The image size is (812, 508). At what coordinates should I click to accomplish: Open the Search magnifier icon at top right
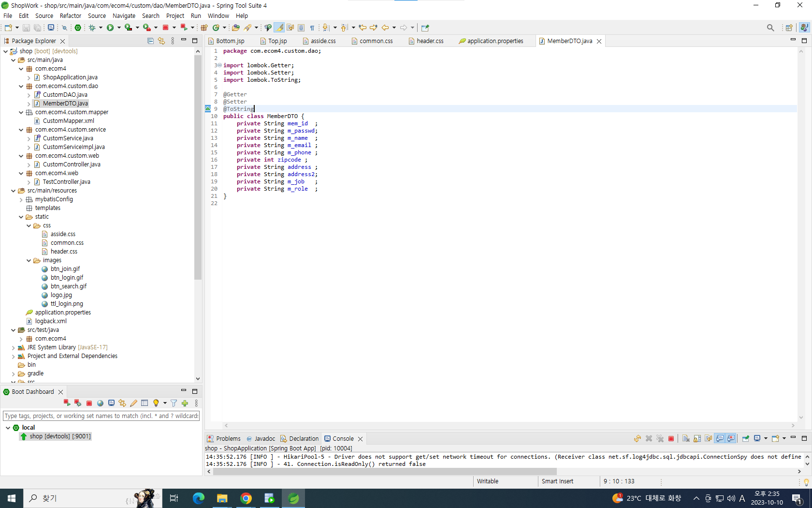click(770, 28)
